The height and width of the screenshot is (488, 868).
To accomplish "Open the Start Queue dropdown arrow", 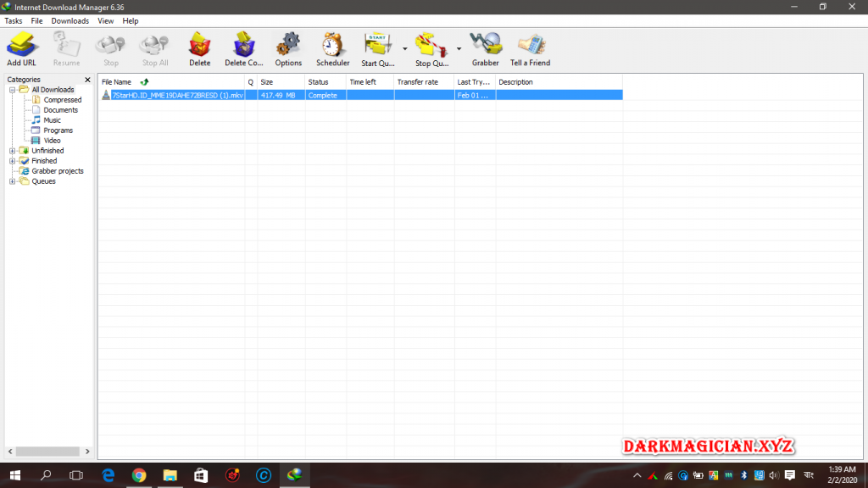I will click(x=404, y=48).
